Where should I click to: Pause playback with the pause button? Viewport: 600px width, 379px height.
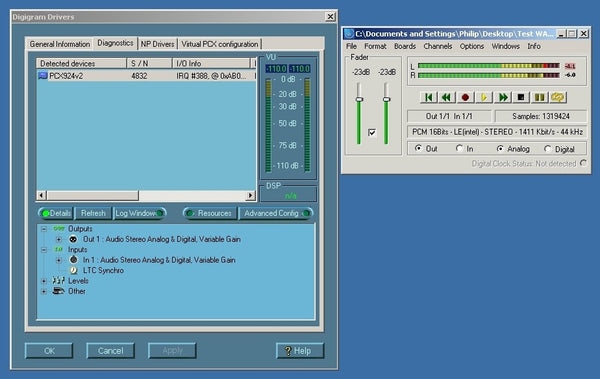click(x=540, y=98)
